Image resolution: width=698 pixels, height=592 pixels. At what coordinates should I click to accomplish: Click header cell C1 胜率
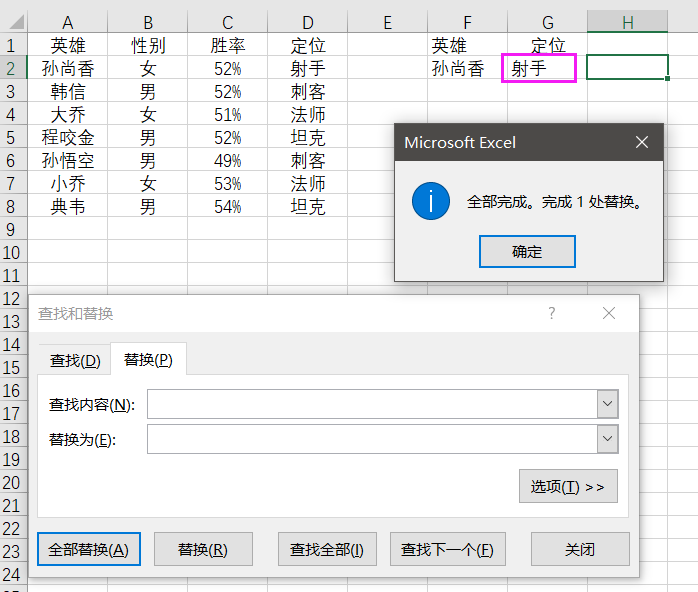(227, 45)
